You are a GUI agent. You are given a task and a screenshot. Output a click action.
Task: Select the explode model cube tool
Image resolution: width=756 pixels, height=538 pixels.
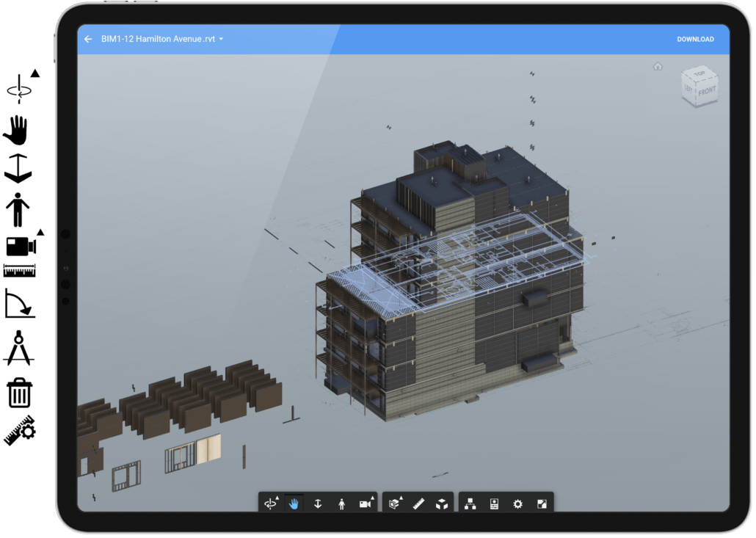pos(440,503)
